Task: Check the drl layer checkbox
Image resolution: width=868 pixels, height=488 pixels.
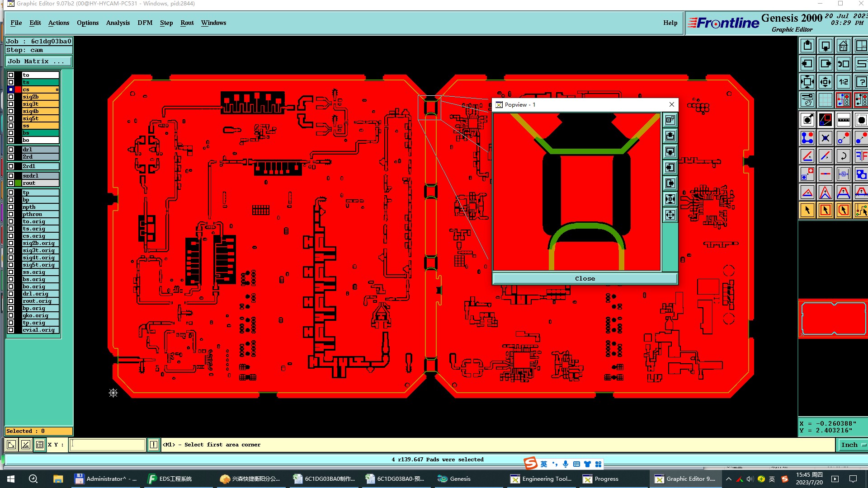Action: 11,150
